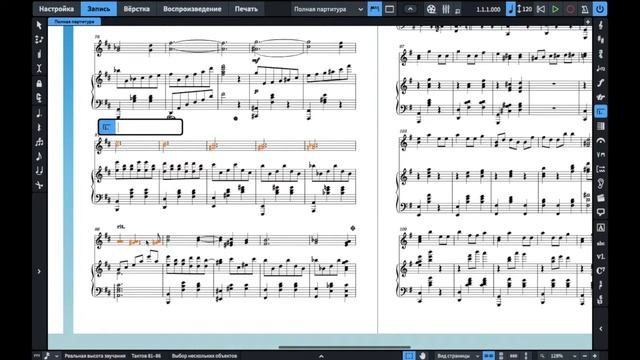
Task: Open key signatures panel in right toolbox
Action: [600, 40]
